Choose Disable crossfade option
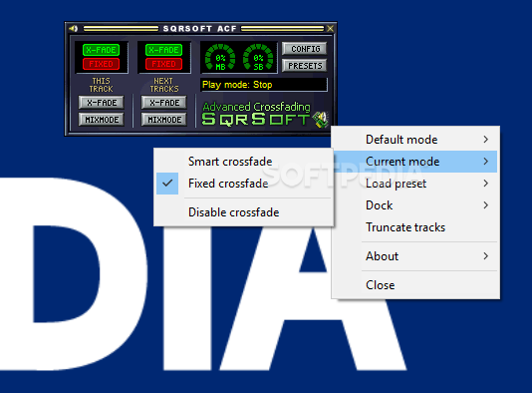Screen dimensions: 532x393 (244, 212)
